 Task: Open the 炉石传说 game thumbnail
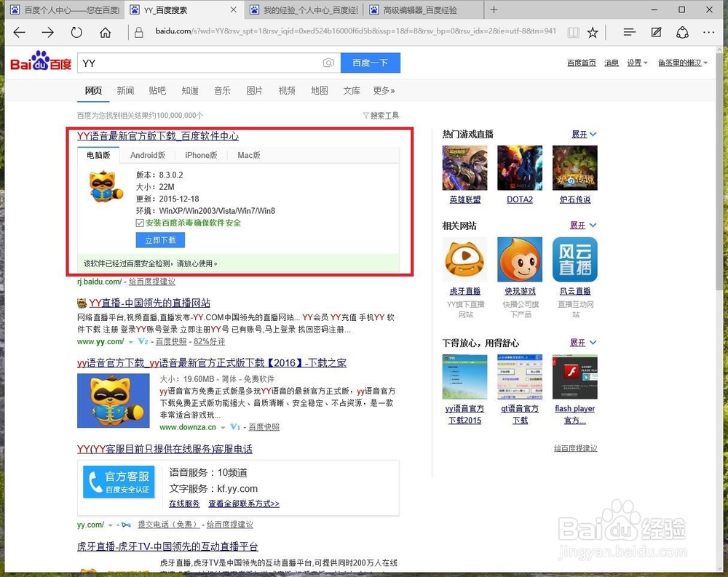click(x=575, y=167)
